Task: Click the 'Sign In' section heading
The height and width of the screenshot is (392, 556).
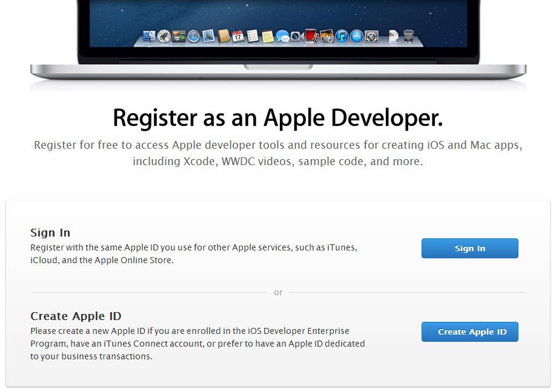Action: coord(50,233)
